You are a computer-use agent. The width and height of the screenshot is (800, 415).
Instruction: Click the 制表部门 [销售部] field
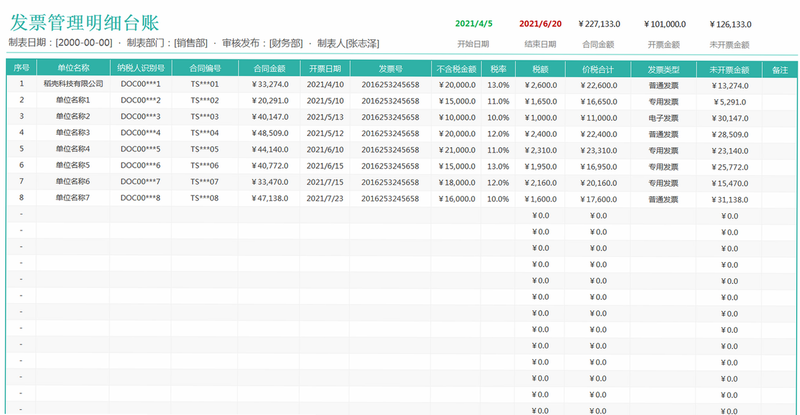click(x=167, y=43)
